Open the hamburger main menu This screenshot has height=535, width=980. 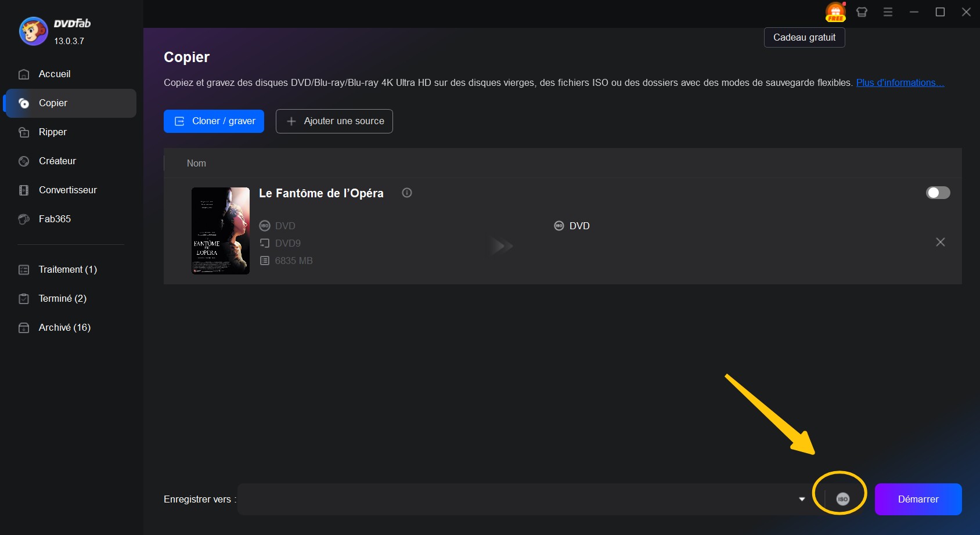coord(888,12)
